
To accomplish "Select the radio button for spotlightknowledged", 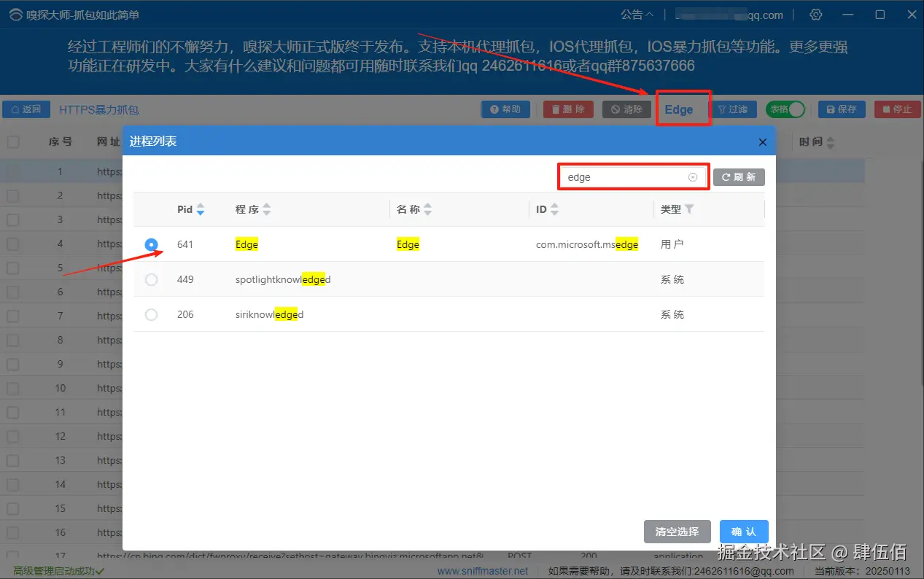I will [151, 279].
